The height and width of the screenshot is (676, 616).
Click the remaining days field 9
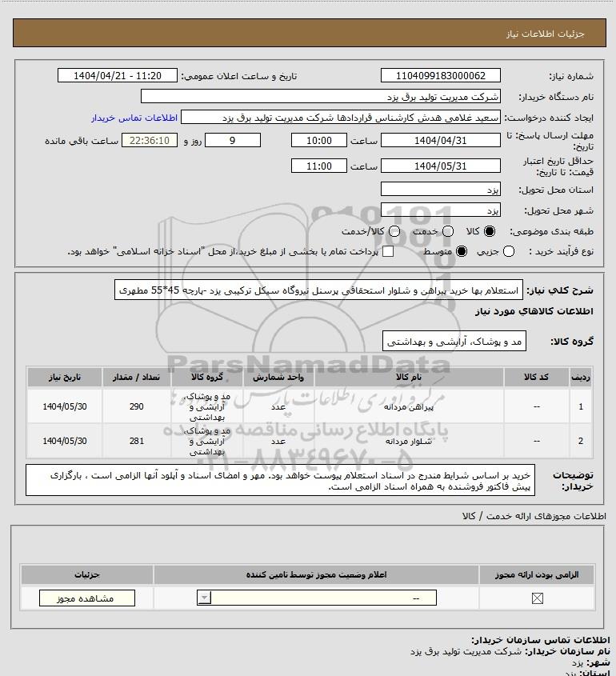click(233, 140)
